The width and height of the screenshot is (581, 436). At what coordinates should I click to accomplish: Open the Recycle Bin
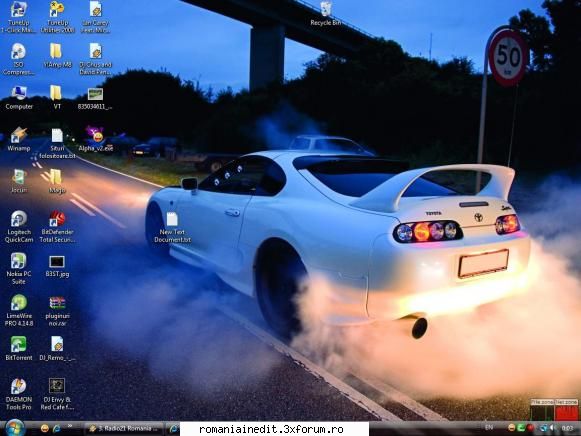[326, 14]
